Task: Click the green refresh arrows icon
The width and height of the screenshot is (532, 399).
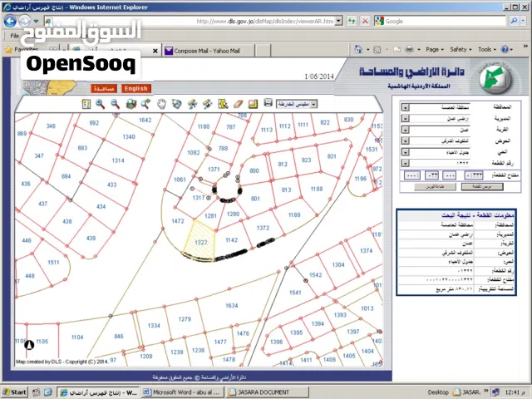Action: [352, 21]
